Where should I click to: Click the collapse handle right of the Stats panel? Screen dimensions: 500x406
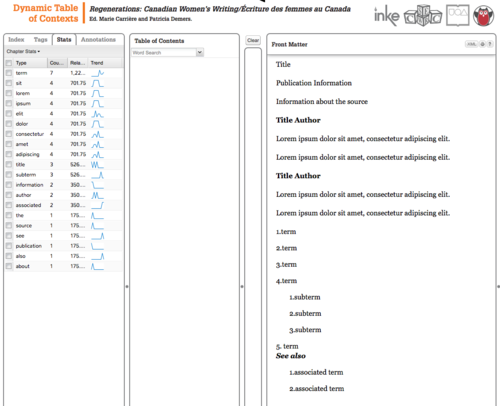click(x=127, y=286)
